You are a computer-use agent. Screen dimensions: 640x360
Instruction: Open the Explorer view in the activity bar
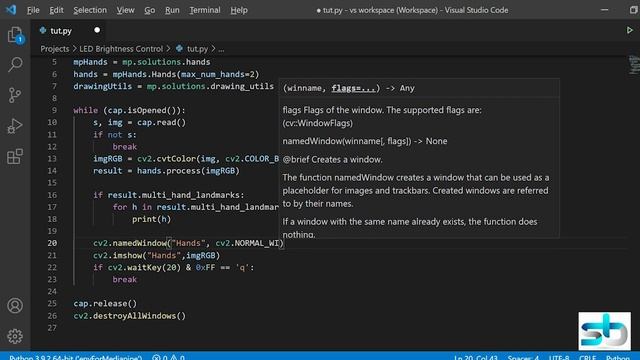click(x=15, y=35)
